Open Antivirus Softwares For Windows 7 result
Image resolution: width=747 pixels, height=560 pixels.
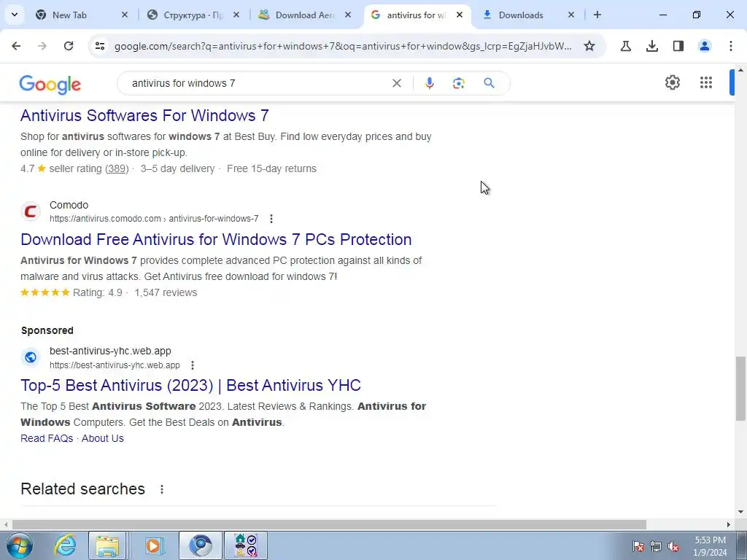point(144,115)
